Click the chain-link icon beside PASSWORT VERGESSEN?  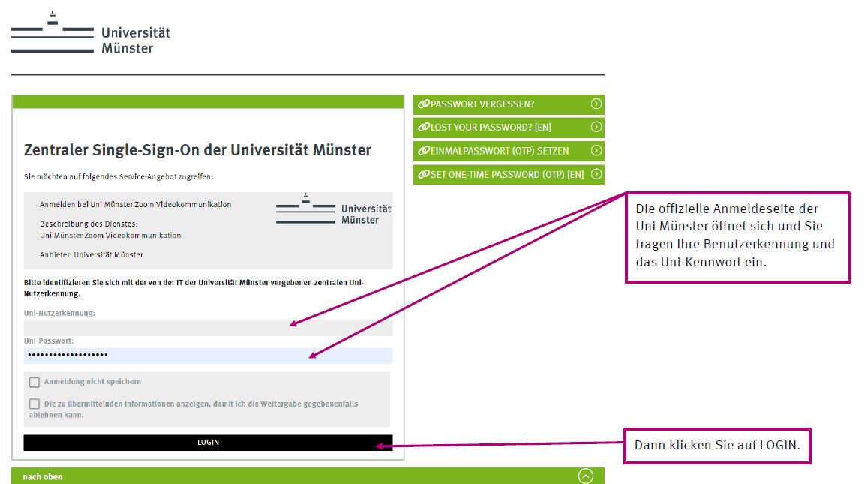click(x=424, y=104)
